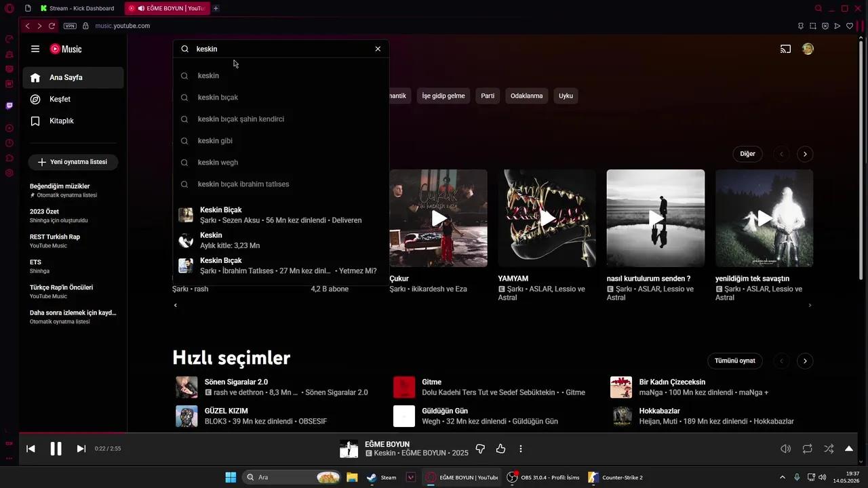Select the EĞME BOYUN YouTube Music tab
868x488 pixels.
point(167,8)
